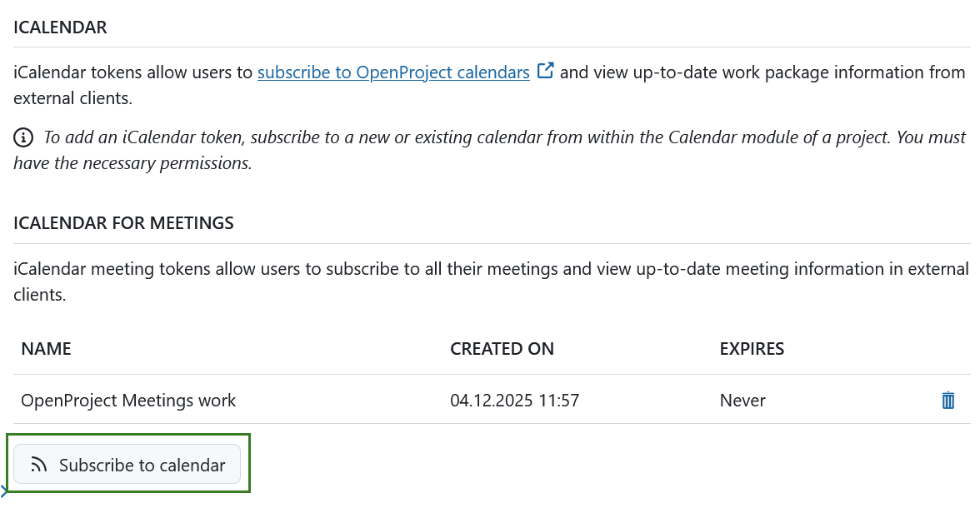Sort the table by the NAME column
The width and height of the screenshot is (980, 508).
[46, 349]
